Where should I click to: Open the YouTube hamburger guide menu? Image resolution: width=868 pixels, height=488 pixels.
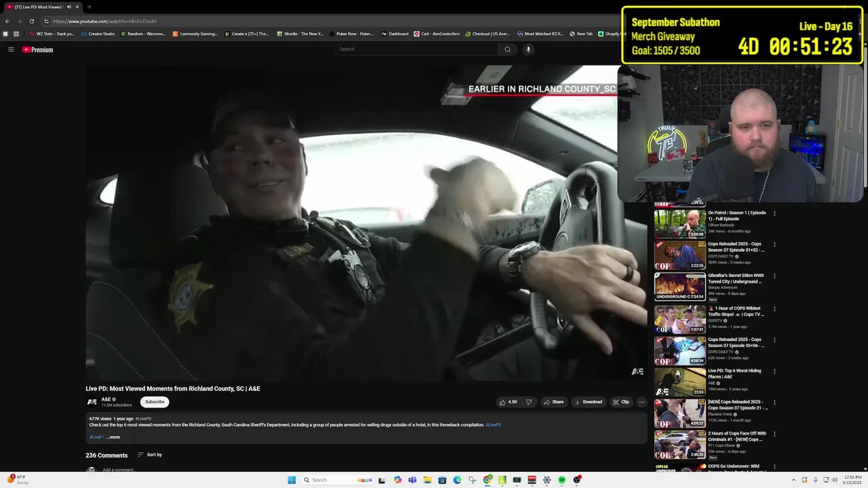11,49
